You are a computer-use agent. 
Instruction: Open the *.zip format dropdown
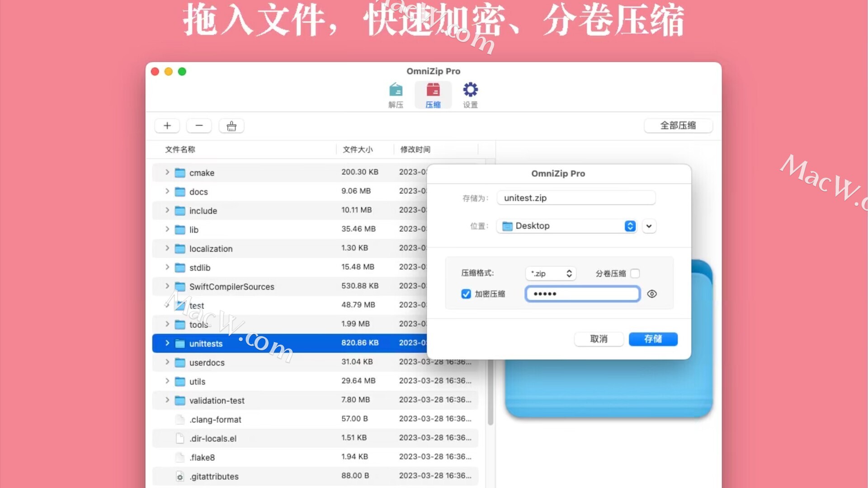pos(551,273)
